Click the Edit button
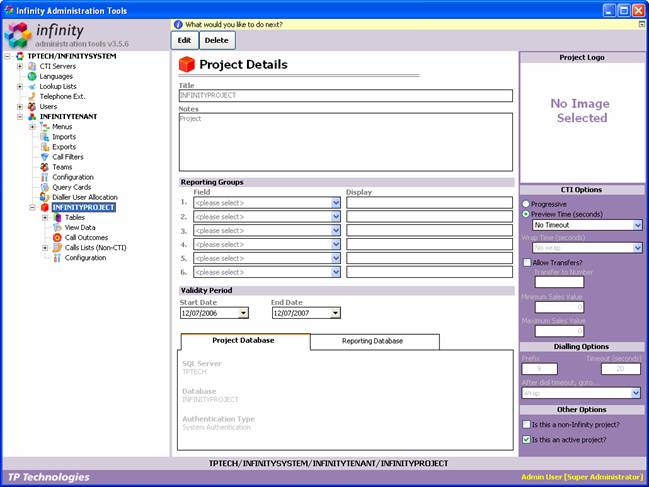649x487 pixels. coord(185,41)
